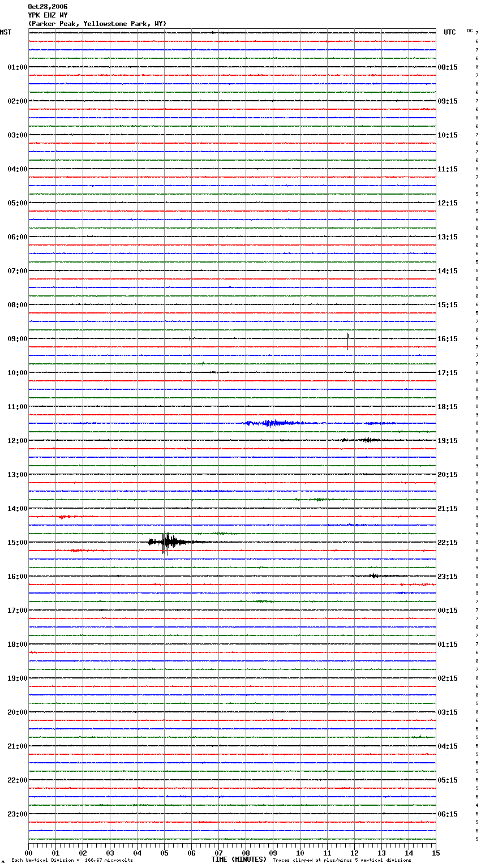The width and height of the screenshot is (481, 868).
Task: Click the 03:15 UTC time label
Action: pos(448,712)
